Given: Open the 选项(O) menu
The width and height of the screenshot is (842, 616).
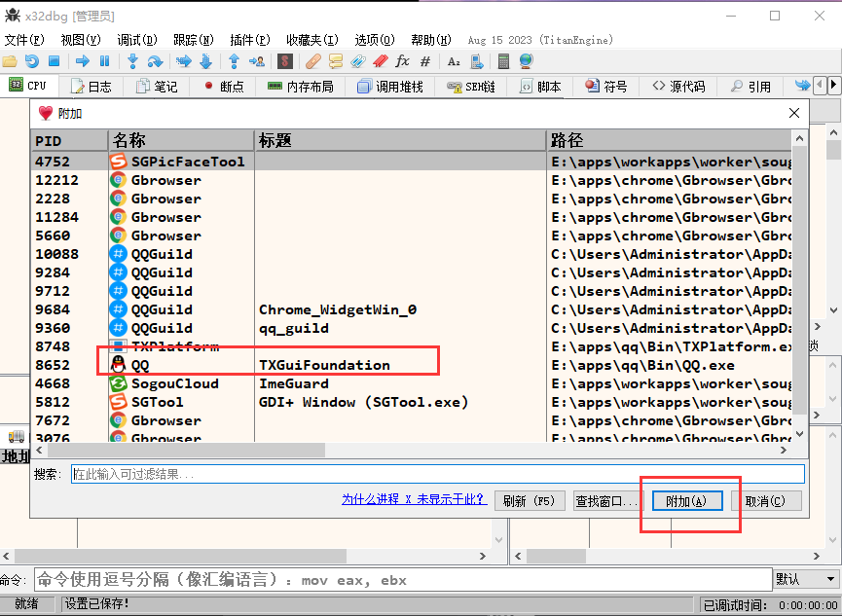Looking at the screenshot, I should 375,40.
